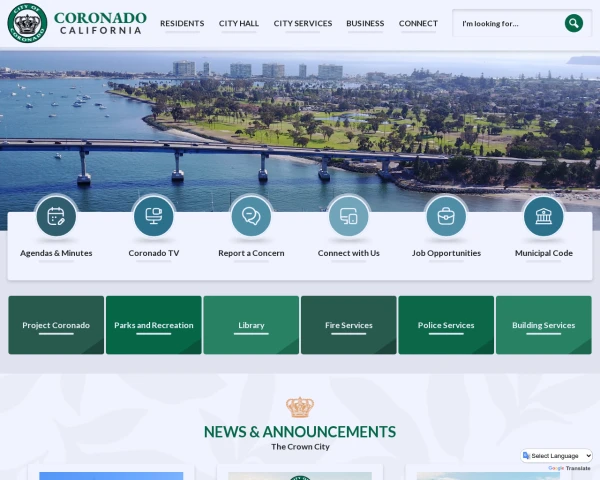Open the Police Services tile
Screen dimensions: 600x480
click(x=446, y=325)
